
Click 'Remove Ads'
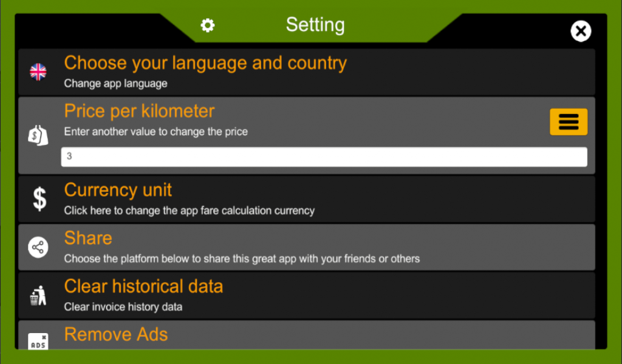click(115, 334)
